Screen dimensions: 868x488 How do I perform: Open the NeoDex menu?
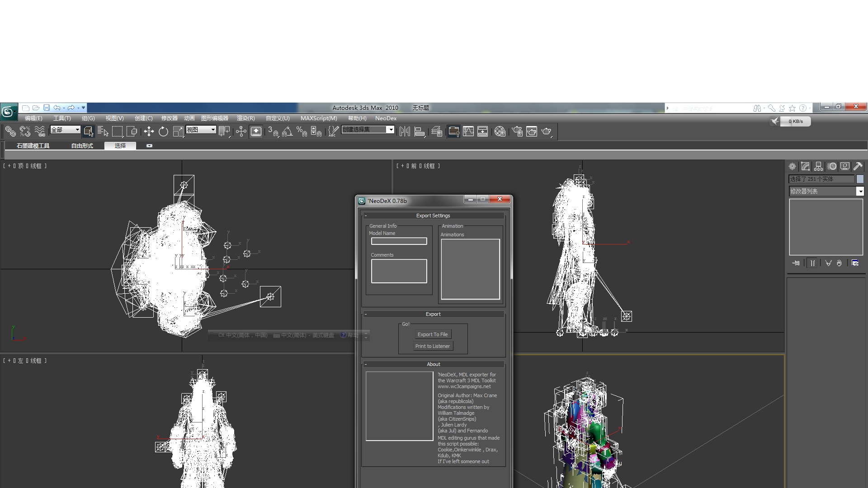386,118
